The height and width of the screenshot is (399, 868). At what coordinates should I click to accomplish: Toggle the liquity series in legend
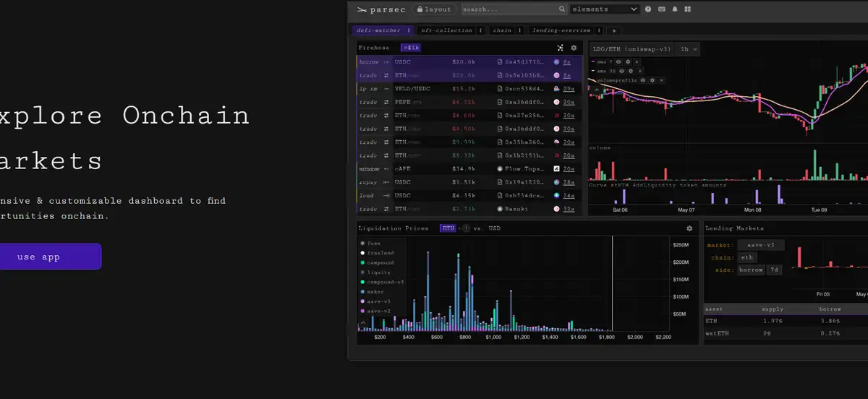click(374, 273)
